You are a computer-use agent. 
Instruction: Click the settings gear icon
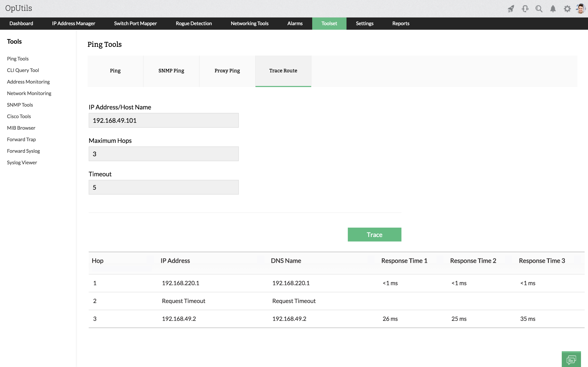pyautogui.click(x=567, y=9)
